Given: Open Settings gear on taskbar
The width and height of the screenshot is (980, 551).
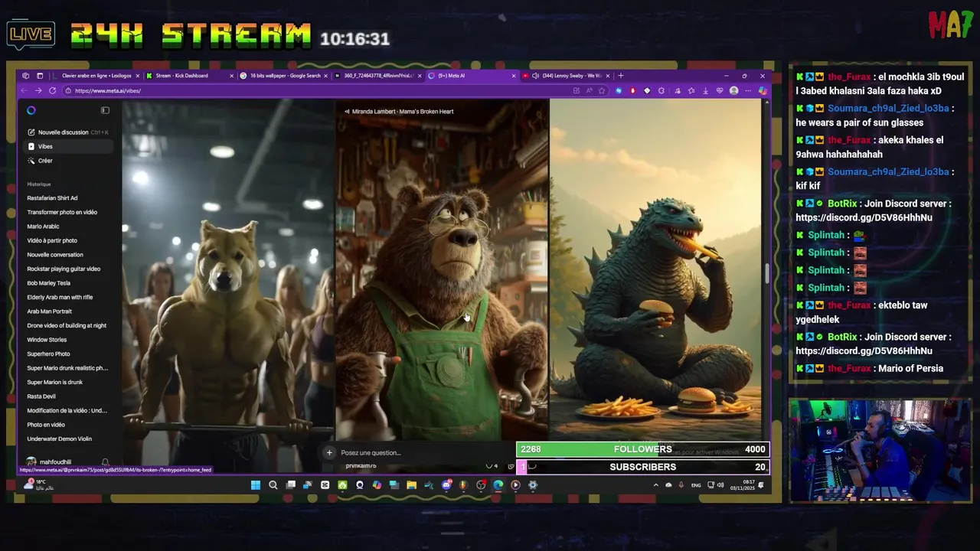Looking at the screenshot, I should click(x=533, y=485).
